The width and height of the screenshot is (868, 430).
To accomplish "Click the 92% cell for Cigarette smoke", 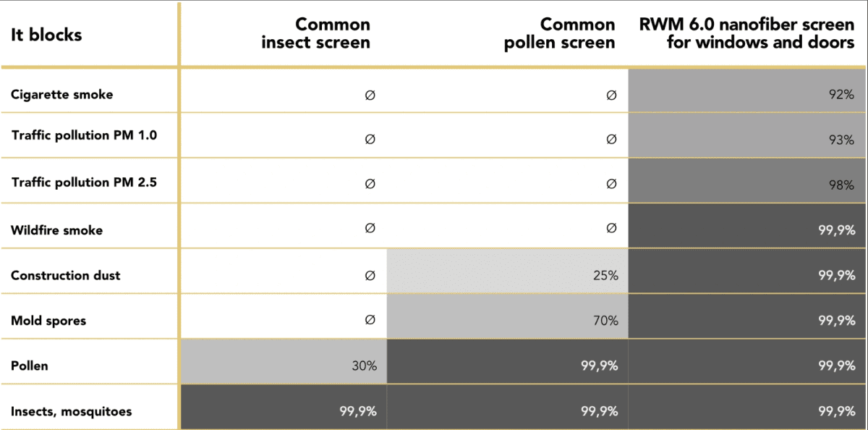I will 842,94.
